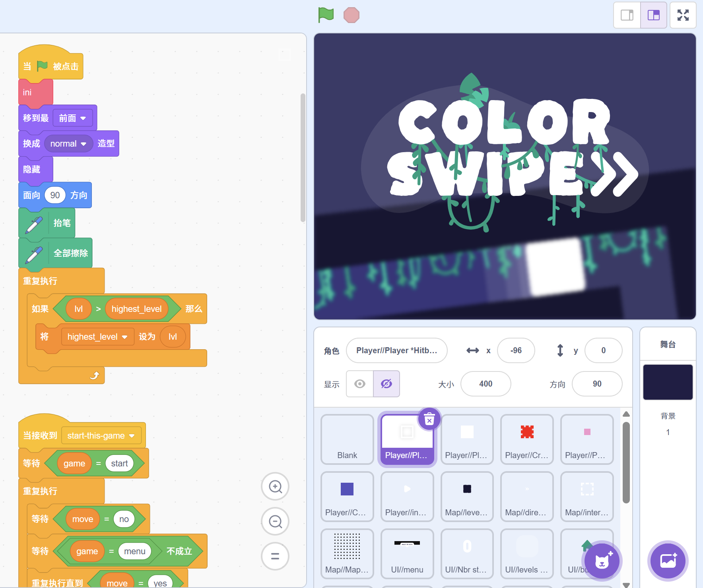Image resolution: width=703 pixels, height=588 pixels.
Task: Click the sprite size input field
Action: tap(485, 384)
